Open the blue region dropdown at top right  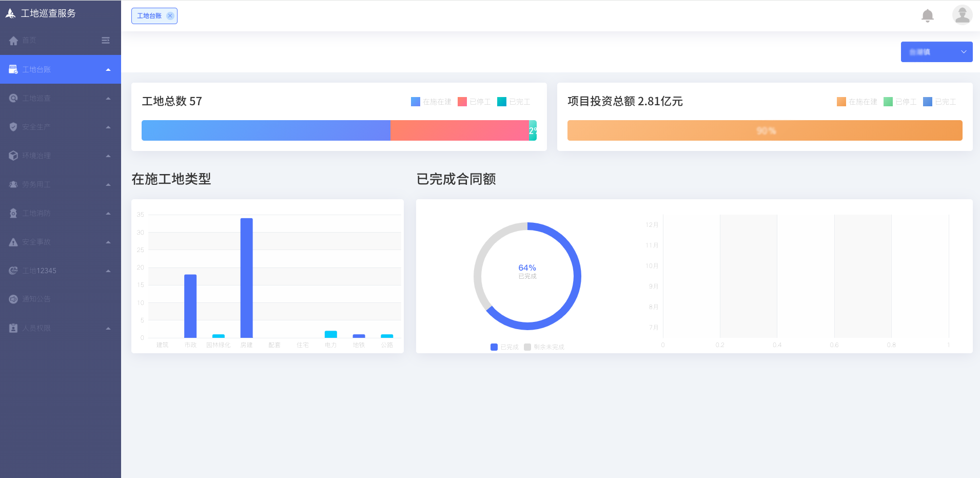pyautogui.click(x=936, y=52)
